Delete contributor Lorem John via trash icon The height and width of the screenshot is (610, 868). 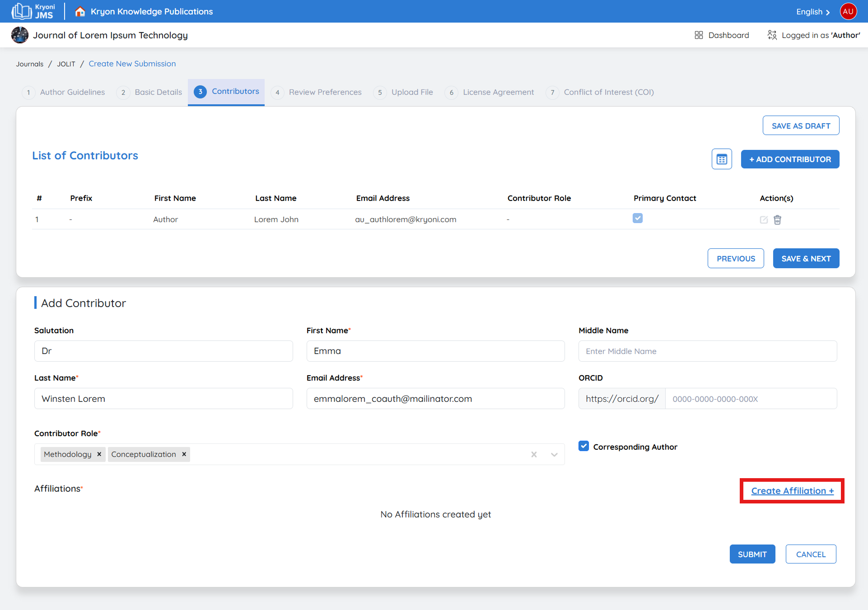777,220
